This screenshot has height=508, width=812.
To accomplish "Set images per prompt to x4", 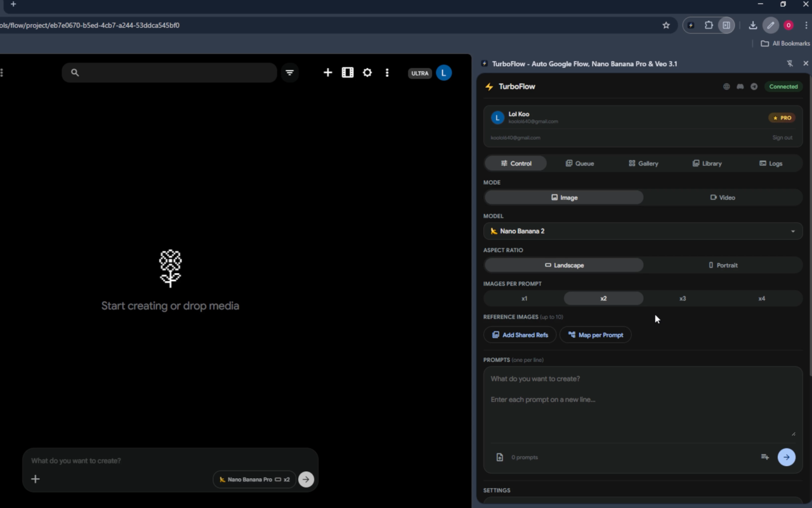I will 761,298.
